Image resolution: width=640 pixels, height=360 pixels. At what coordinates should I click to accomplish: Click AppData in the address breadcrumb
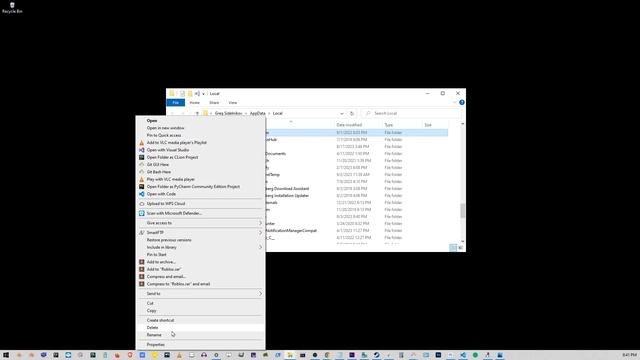tap(258, 113)
